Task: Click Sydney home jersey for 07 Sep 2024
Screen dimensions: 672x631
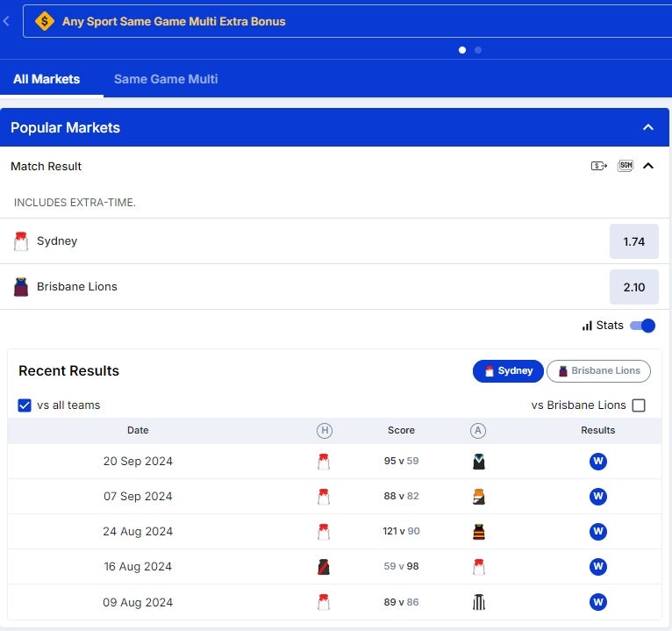Action: tap(324, 497)
